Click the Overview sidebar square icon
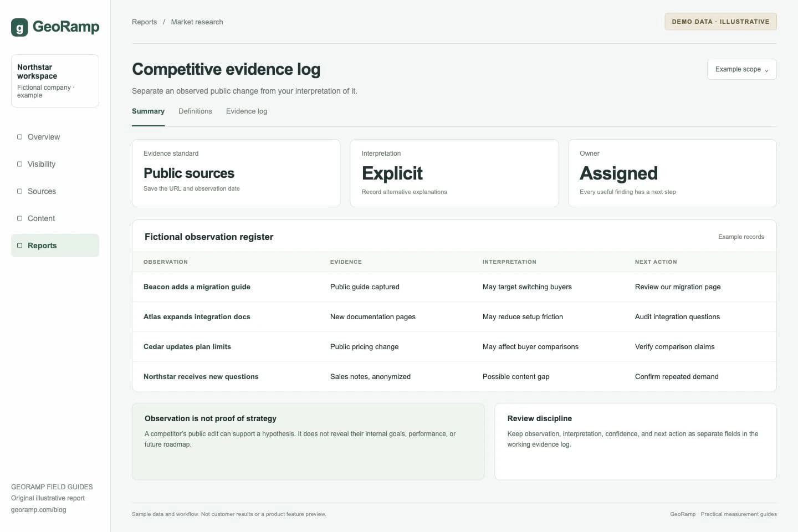 pyautogui.click(x=20, y=137)
